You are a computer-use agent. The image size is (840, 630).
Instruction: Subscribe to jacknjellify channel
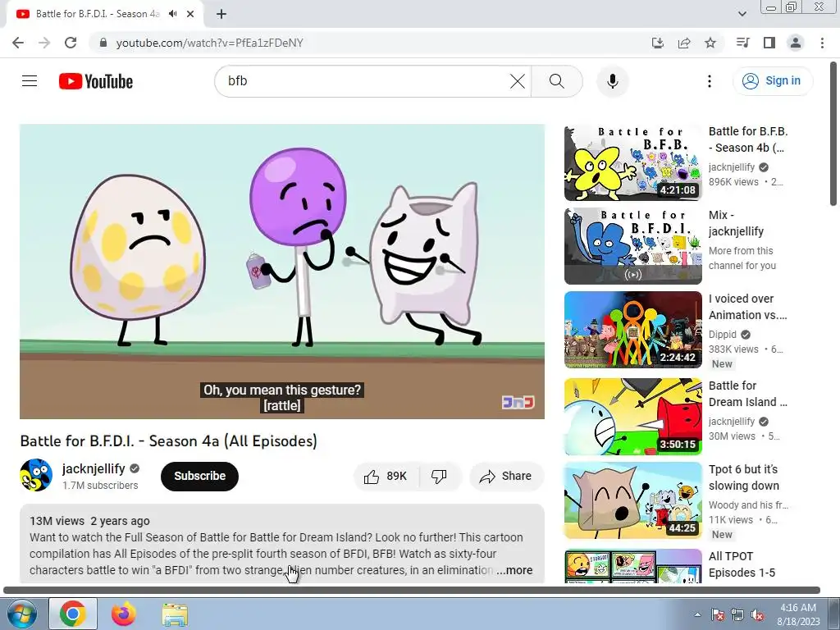[199, 477]
